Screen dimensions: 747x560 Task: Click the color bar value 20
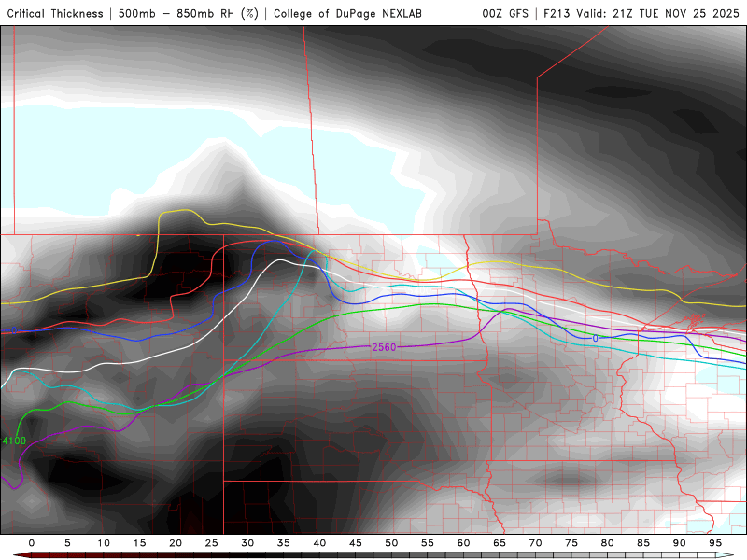click(176, 543)
